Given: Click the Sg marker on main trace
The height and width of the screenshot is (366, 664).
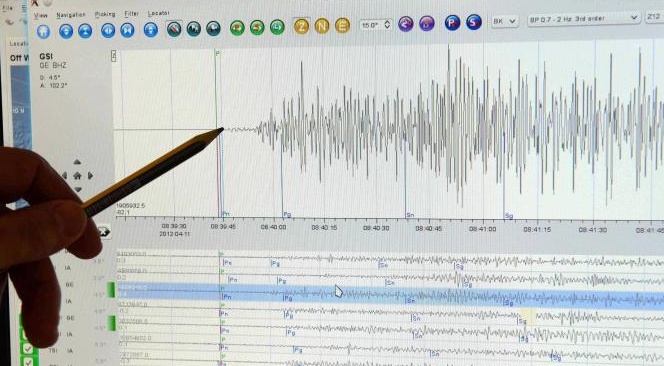Looking at the screenshot, I should pyautogui.click(x=509, y=216).
